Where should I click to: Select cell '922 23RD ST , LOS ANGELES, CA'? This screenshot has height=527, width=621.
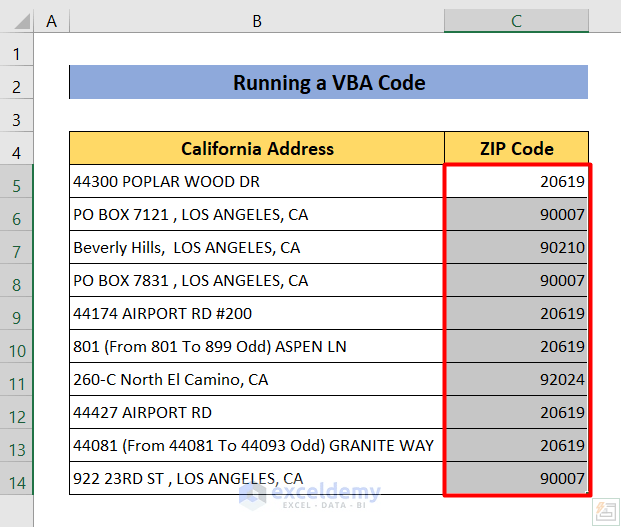pos(257,478)
